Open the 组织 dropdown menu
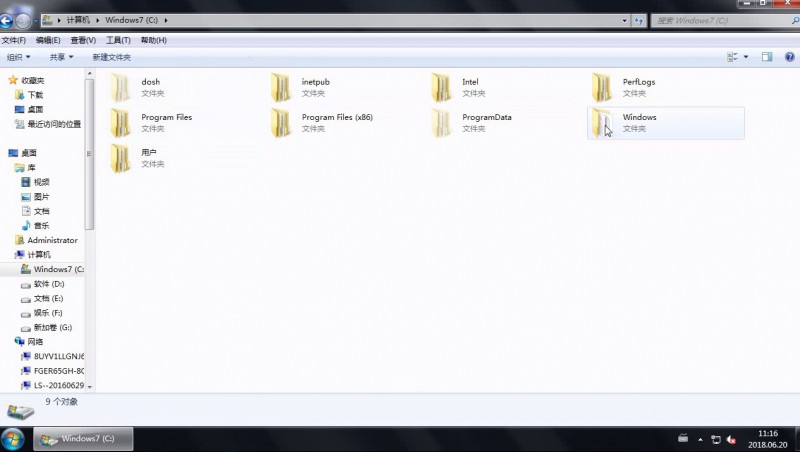Image resolution: width=800 pixels, height=452 pixels. [x=18, y=57]
